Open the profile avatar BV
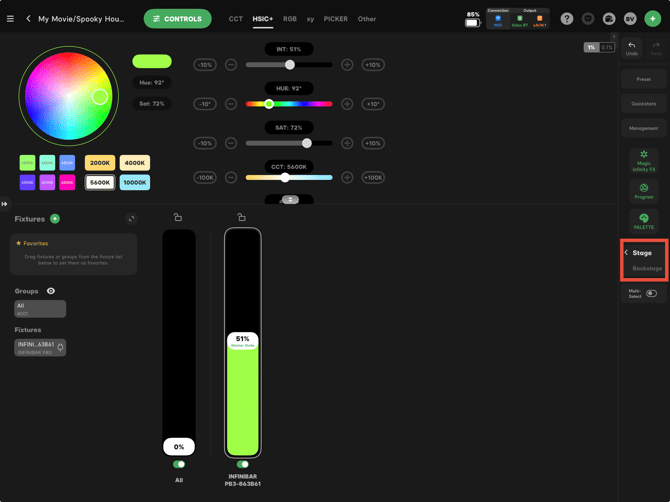The image size is (670, 502). 630,19
